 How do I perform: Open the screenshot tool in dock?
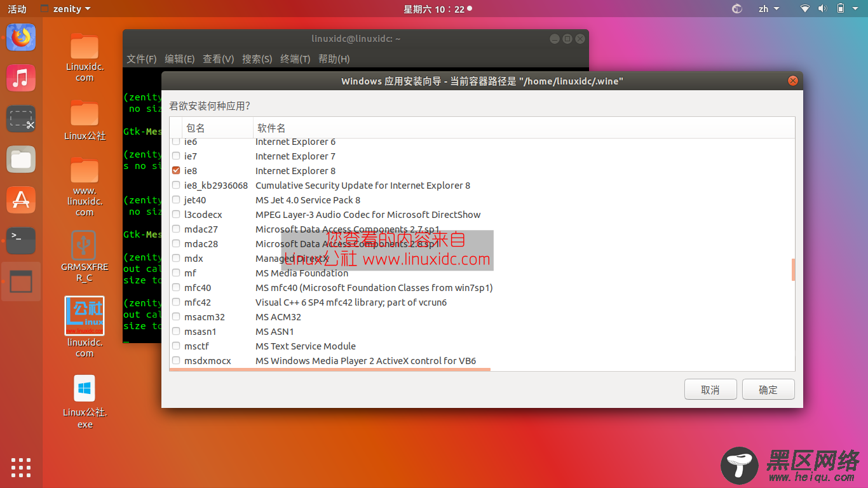(21, 119)
